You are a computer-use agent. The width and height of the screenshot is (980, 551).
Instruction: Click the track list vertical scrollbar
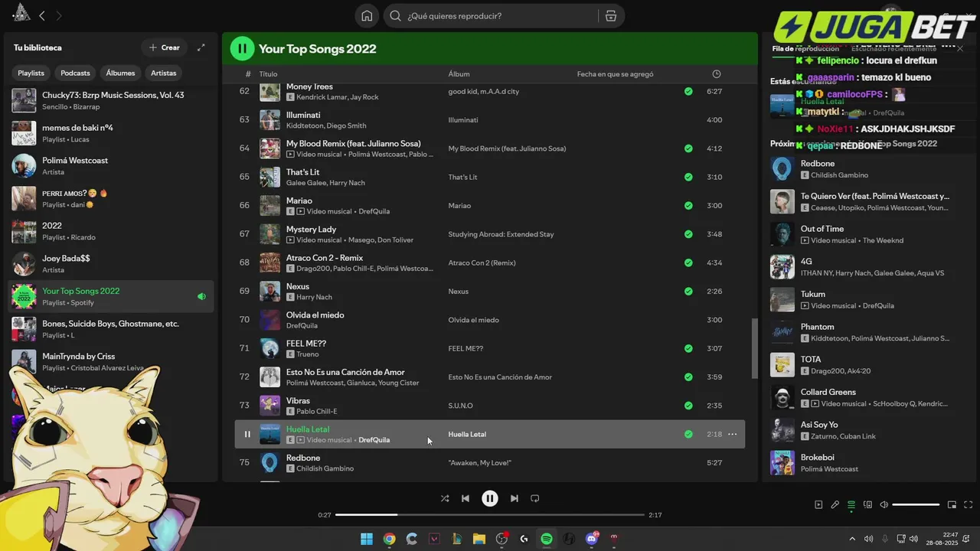click(753, 347)
